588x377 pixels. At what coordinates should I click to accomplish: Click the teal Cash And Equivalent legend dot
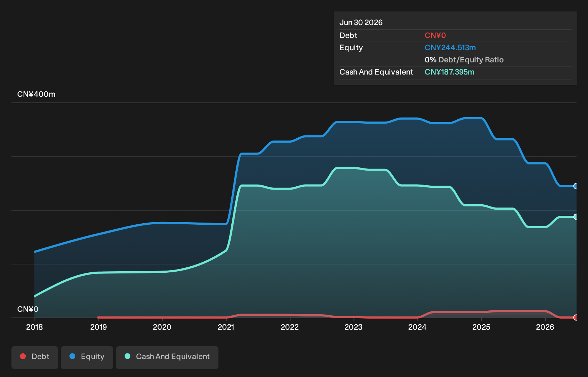(x=127, y=356)
